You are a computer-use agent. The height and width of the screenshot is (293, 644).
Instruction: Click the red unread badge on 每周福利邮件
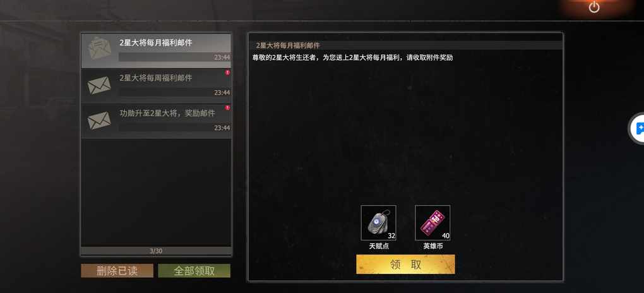click(x=227, y=73)
